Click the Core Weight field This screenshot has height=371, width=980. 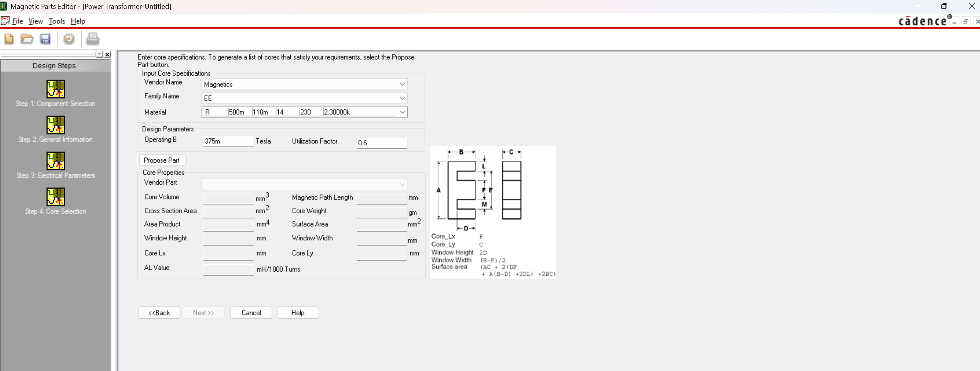[382, 213]
